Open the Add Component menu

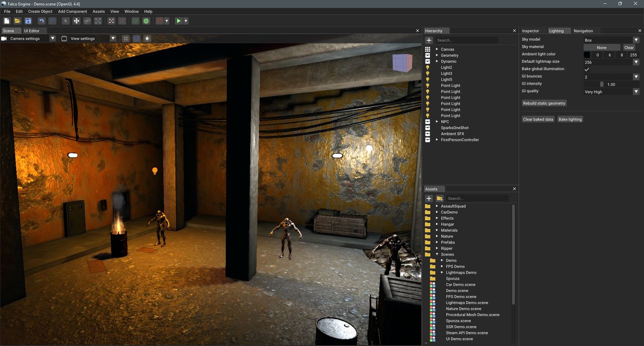click(x=72, y=11)
